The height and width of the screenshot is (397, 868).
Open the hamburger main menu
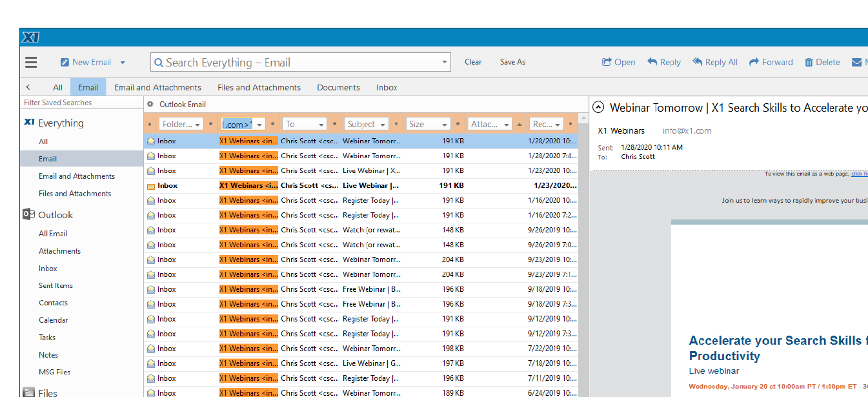(31, 63)
